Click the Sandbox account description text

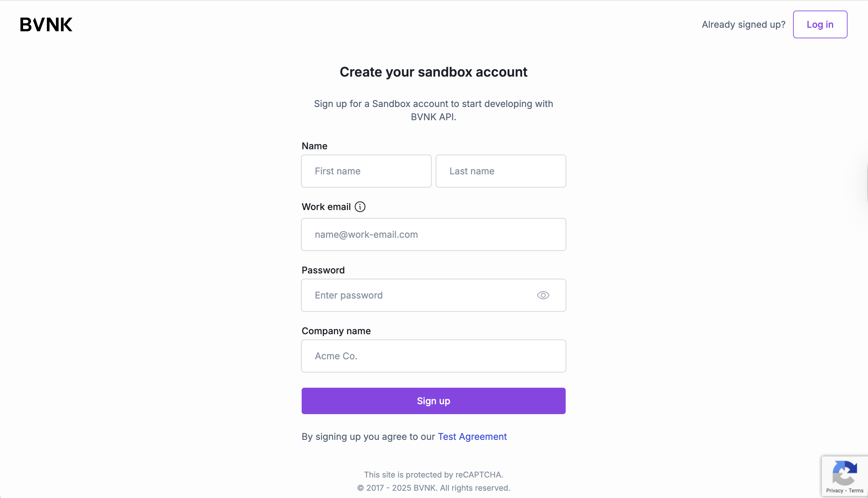pos(433,110)
